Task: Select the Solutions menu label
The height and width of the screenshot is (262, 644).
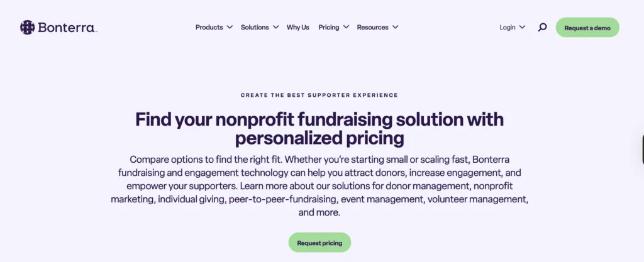Action: click(x=255, y=27)
